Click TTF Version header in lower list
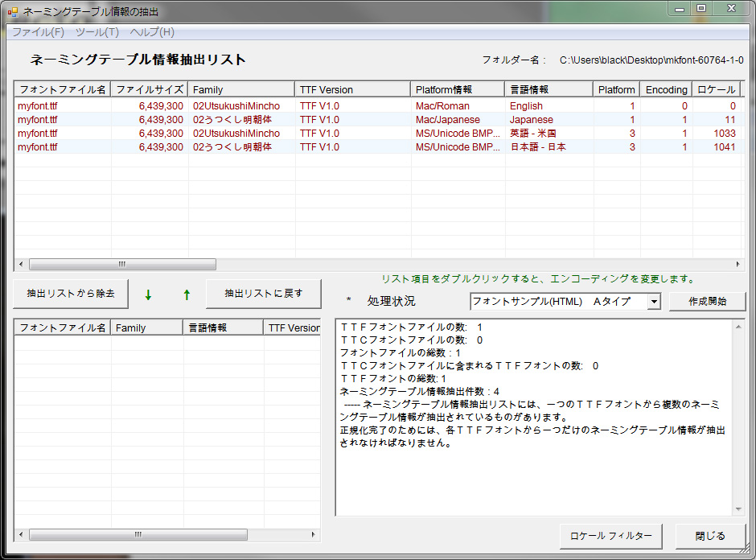Viewport: 756px width, 560px height. pos(292,328)
